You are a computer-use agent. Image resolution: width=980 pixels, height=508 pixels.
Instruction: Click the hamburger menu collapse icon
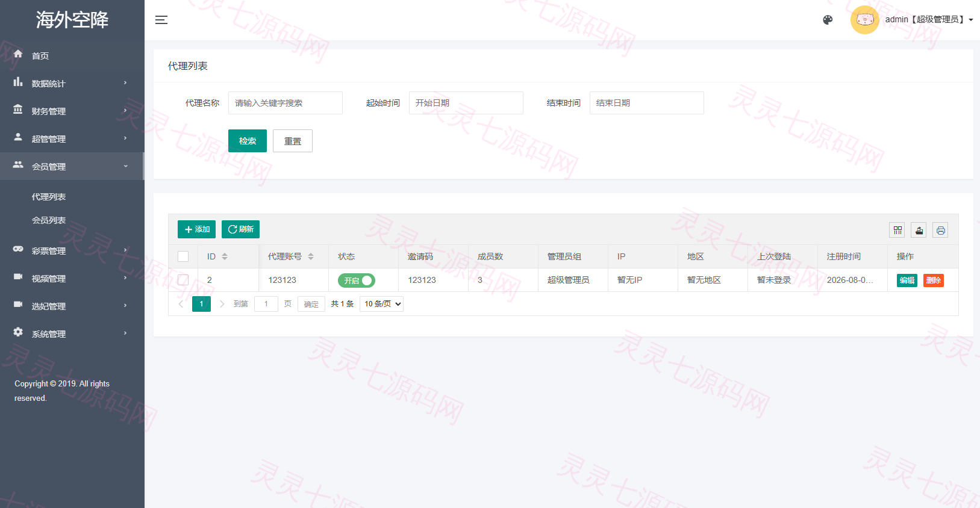coord(161,20)
